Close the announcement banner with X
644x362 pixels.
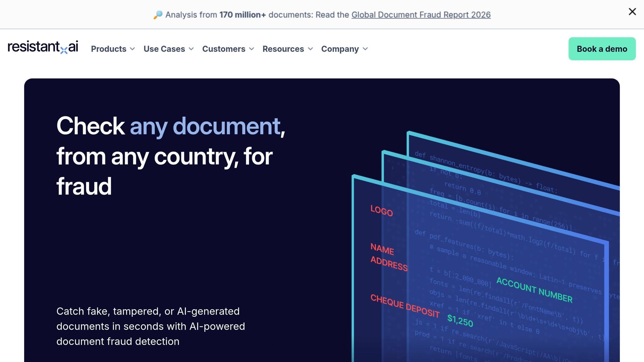(x=632, y=12)
